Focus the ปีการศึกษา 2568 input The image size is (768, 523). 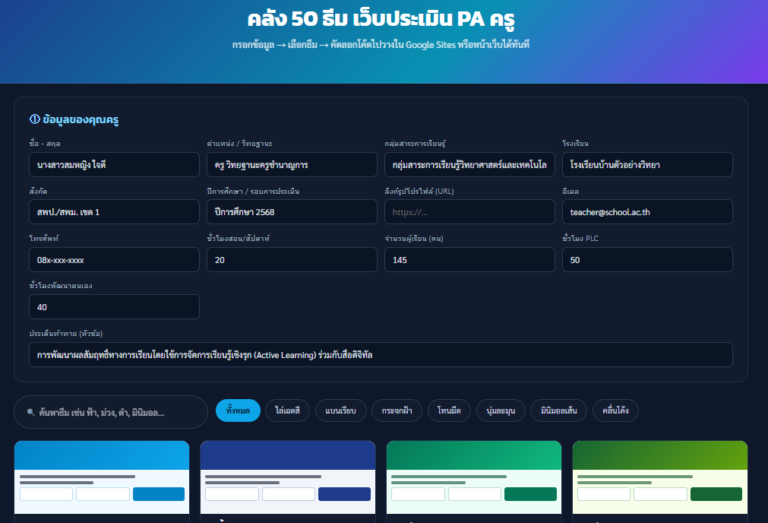tap(292, 212)
